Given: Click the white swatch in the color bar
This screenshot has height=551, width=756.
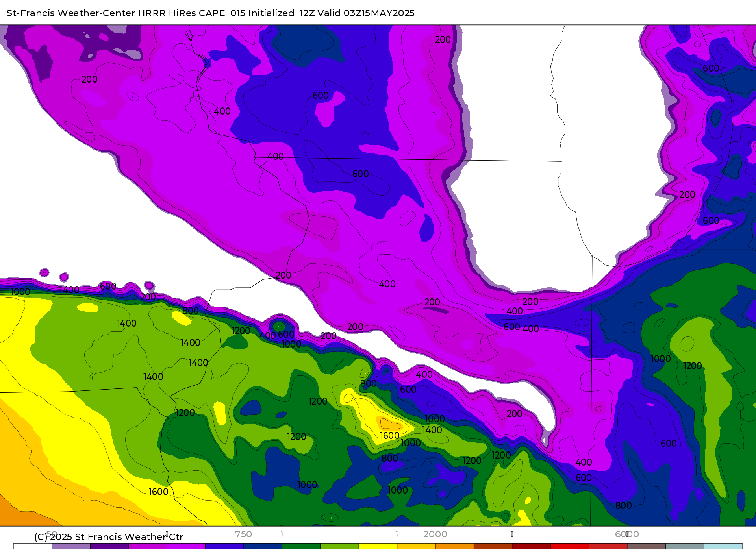Looking at the screenshot, I should (33, 546).
